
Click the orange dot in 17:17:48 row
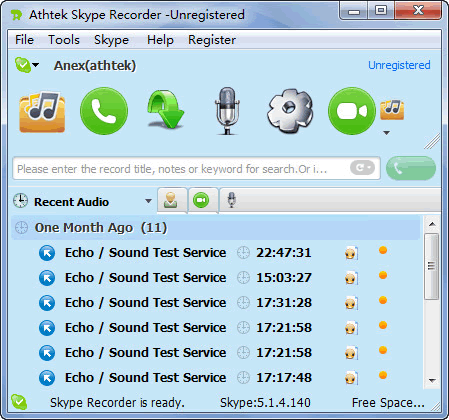tap(383, 375)
